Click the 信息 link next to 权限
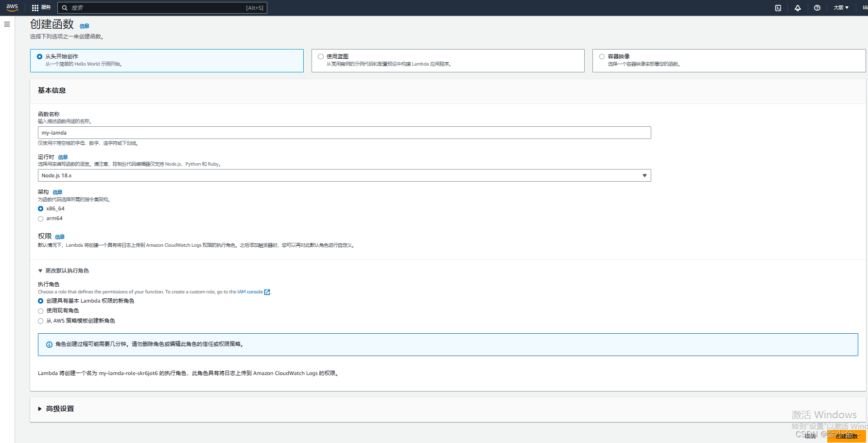Screen dimensions: 868x443 click(60, 237)
